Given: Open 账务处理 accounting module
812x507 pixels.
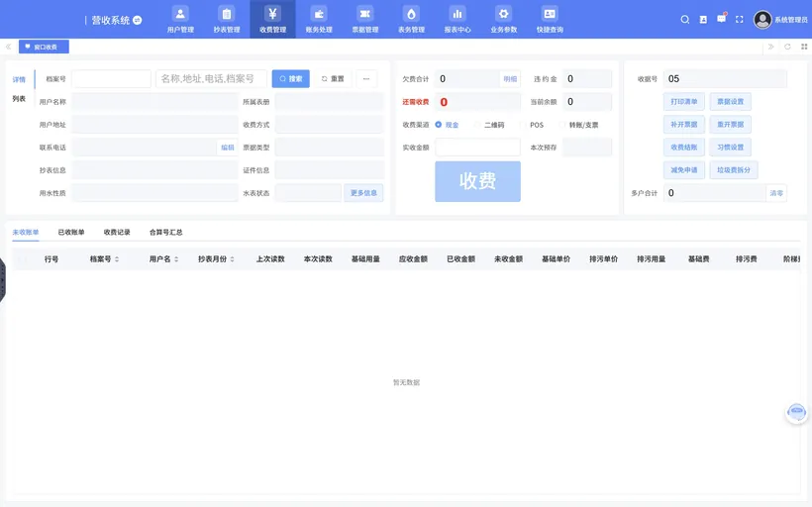Looking at the screenshot, I should click(x=319, y=19).
